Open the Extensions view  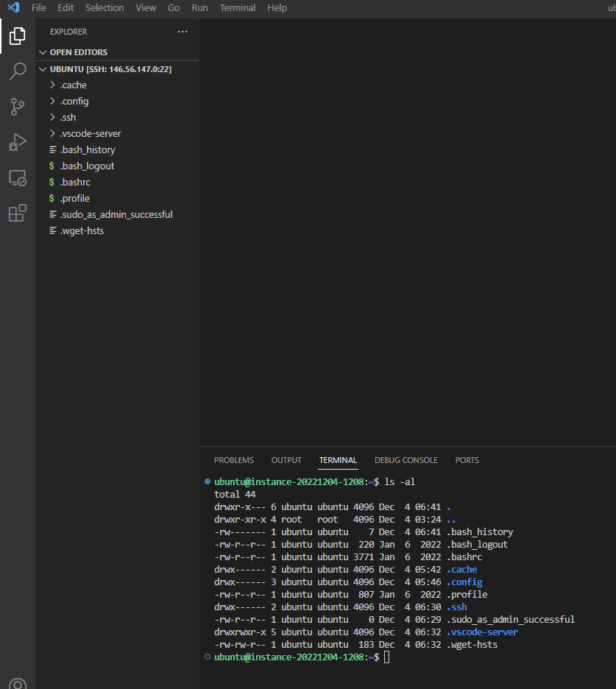click(17, 213)
